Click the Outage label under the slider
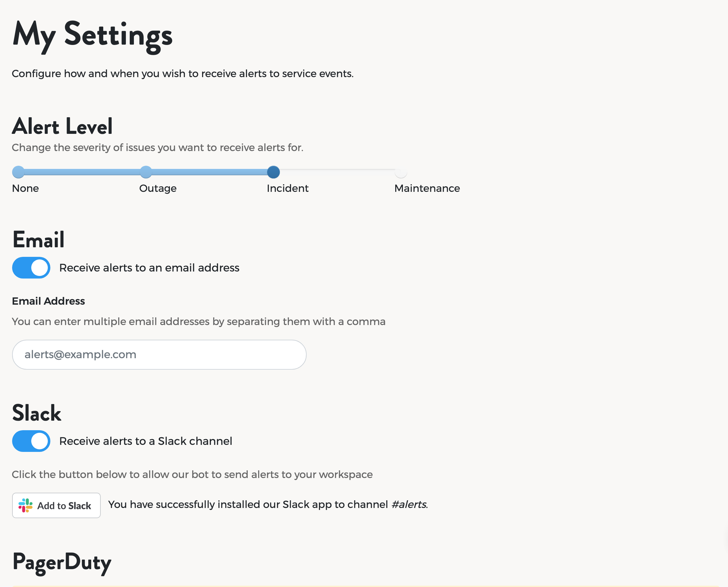728x587 pixels. 158,188
